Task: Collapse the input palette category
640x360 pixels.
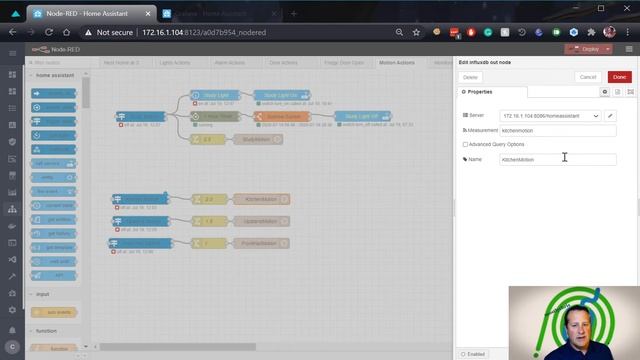Action: (42, 294)
